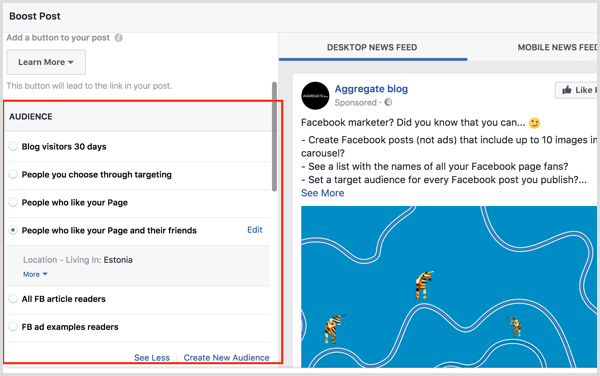The width and height of the screenshot is (600, 376).
Task: Click the blue zebra post image
Action: click(x=449, y=286)
